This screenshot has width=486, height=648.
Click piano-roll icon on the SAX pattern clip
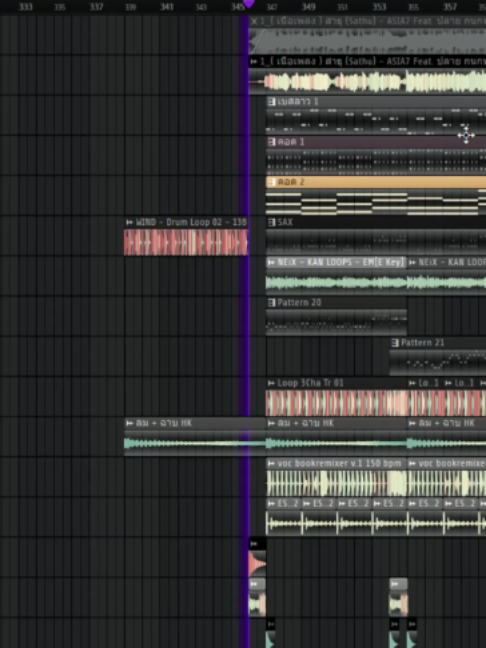(x=272, y=222)
